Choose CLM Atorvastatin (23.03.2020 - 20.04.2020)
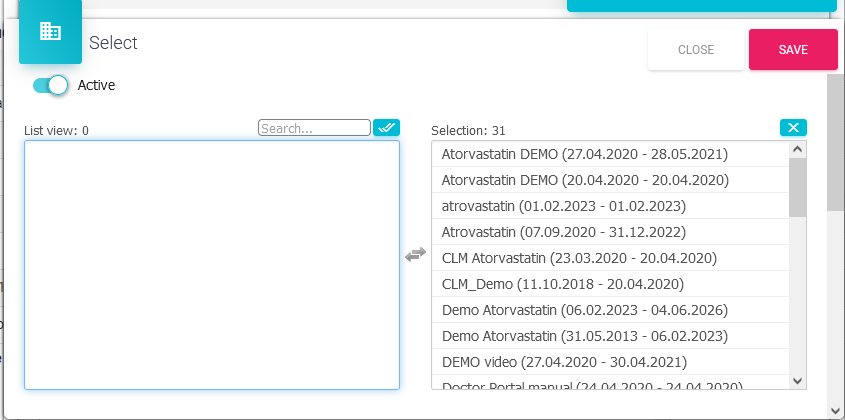Image resolution: width=845 pixels, height=420 pixels. 579,258
